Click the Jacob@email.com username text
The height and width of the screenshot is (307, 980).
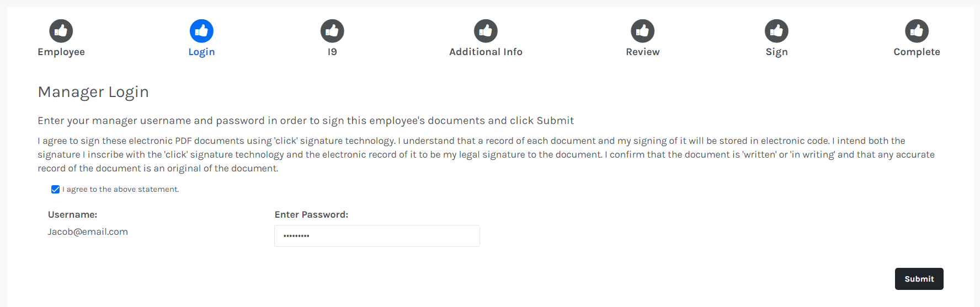(88, 231)
